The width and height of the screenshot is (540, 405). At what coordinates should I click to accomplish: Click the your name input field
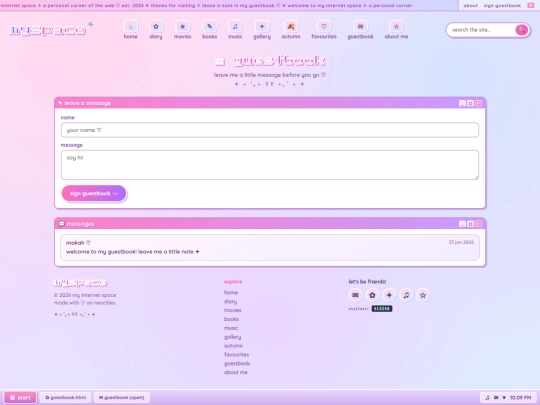click(x=270, y=130)
